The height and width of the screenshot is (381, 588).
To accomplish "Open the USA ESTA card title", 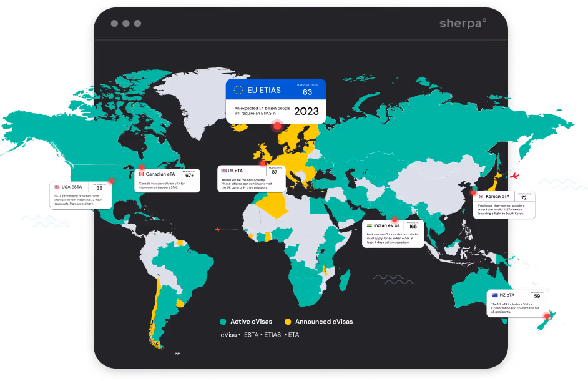I will click(x=72, y=187).
